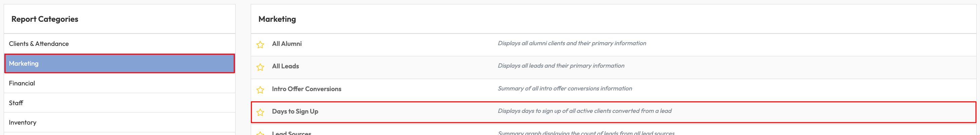View the Intro Offer Conversions report
980x135 pixels.
point(306,89)
